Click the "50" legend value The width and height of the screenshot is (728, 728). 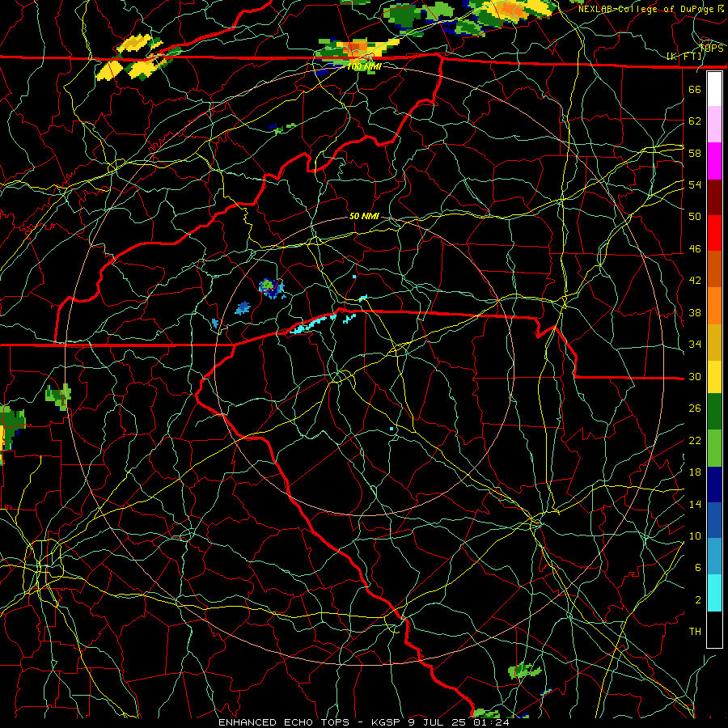695,216
